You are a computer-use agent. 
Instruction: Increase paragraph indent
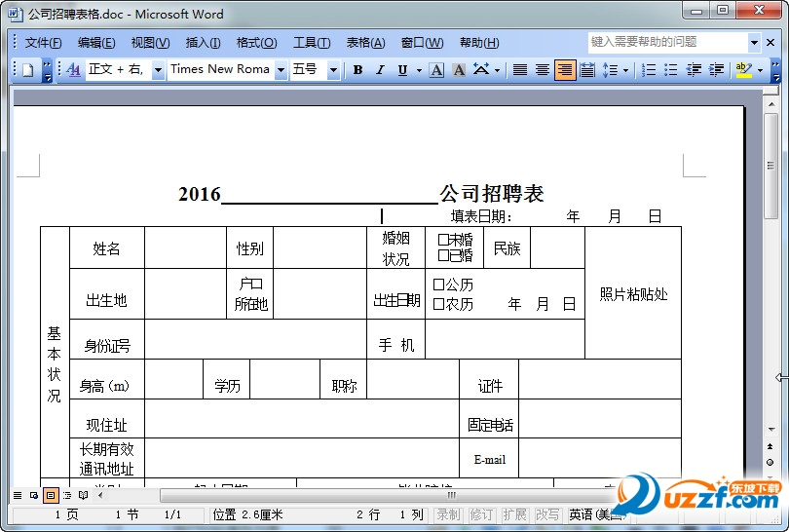click(x=717, y=70)
